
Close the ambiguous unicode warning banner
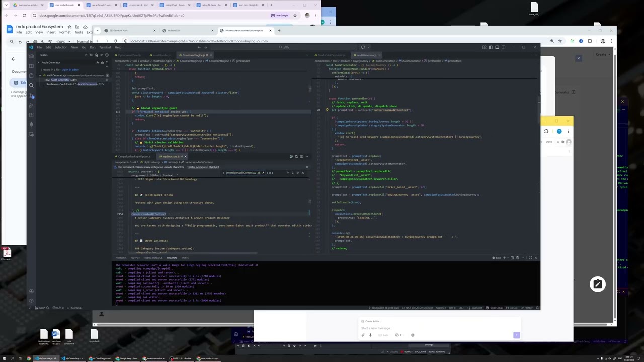click(307, 167)
